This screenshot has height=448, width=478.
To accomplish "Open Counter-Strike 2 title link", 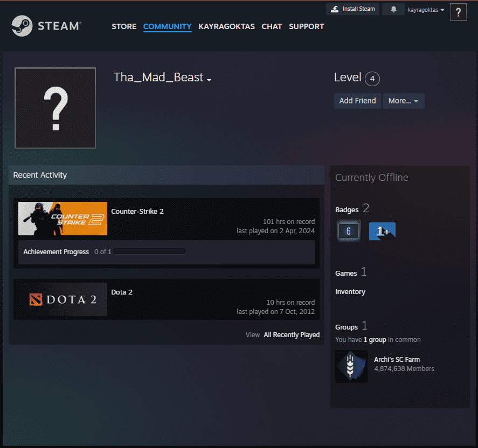I will point(137,212).
